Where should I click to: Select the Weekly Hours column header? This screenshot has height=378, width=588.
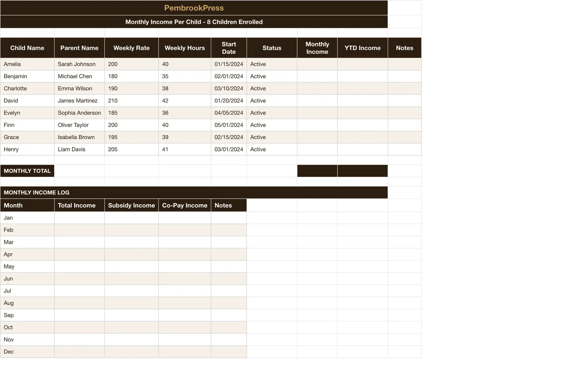pos(185,48)
